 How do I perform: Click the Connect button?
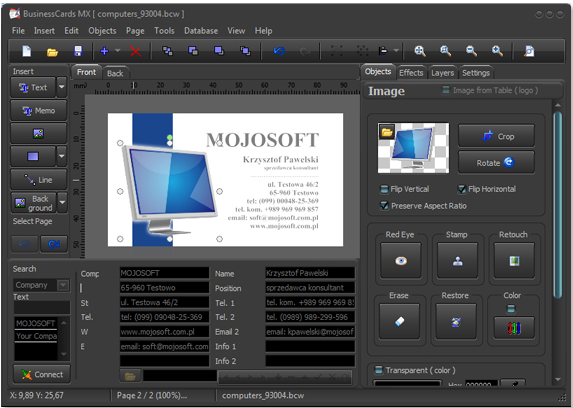click(42, 374)
